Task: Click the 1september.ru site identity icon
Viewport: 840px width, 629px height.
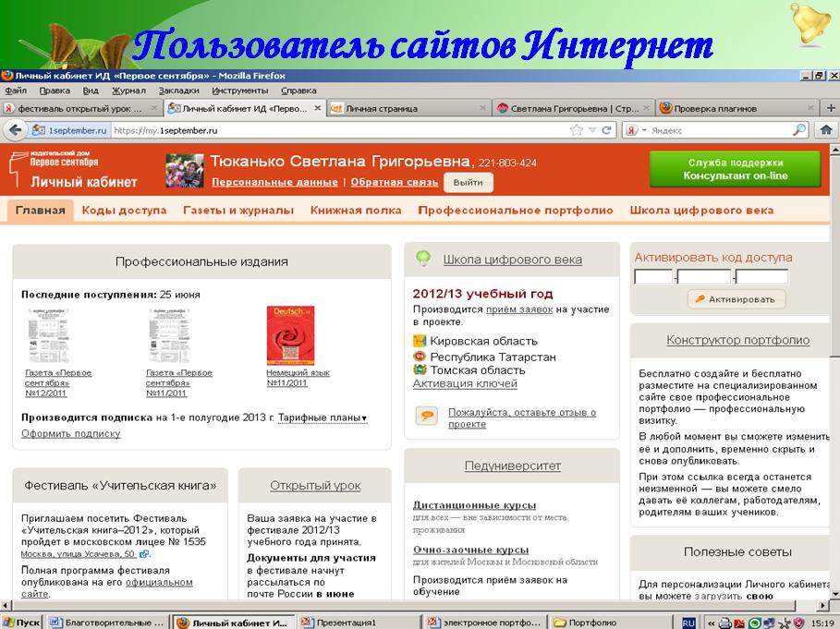Action: [x=39, y=130]
